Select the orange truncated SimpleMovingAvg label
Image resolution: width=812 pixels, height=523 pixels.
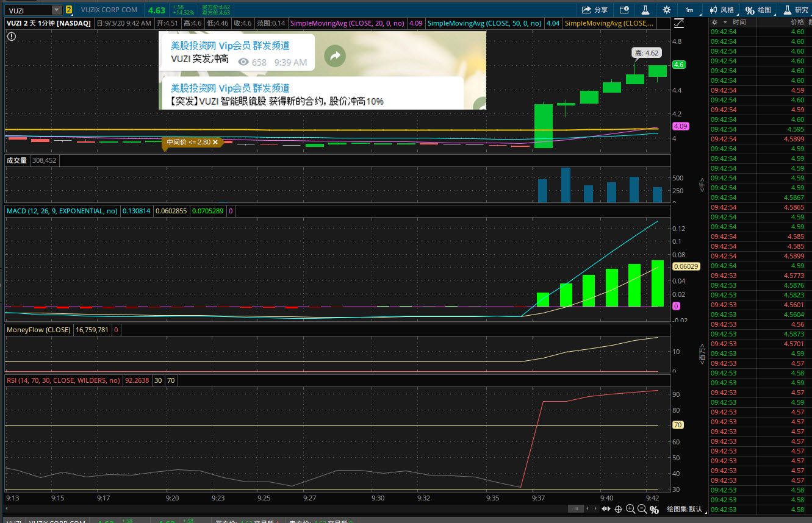click(x=609, y=23)
